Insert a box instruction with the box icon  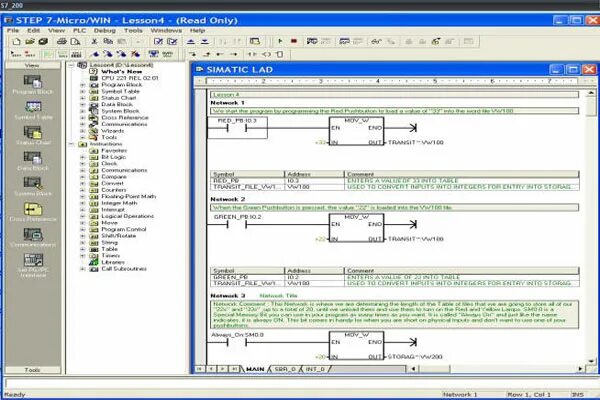[280, 54]
